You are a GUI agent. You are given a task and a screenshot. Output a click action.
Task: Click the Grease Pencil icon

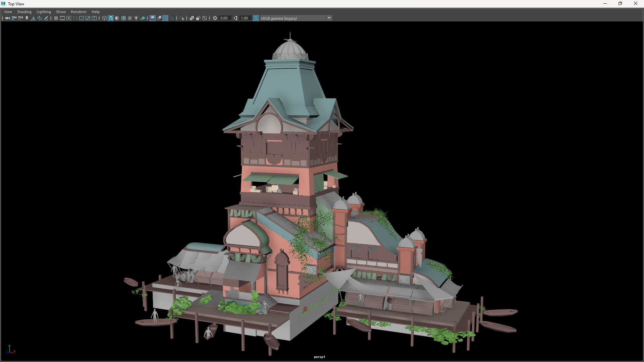46,18
